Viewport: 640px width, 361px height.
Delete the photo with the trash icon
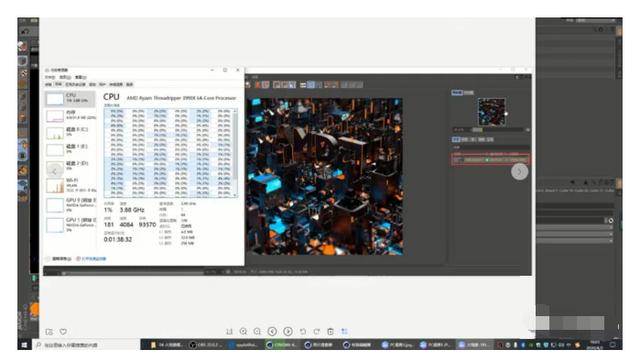click(x=331, y=332)
